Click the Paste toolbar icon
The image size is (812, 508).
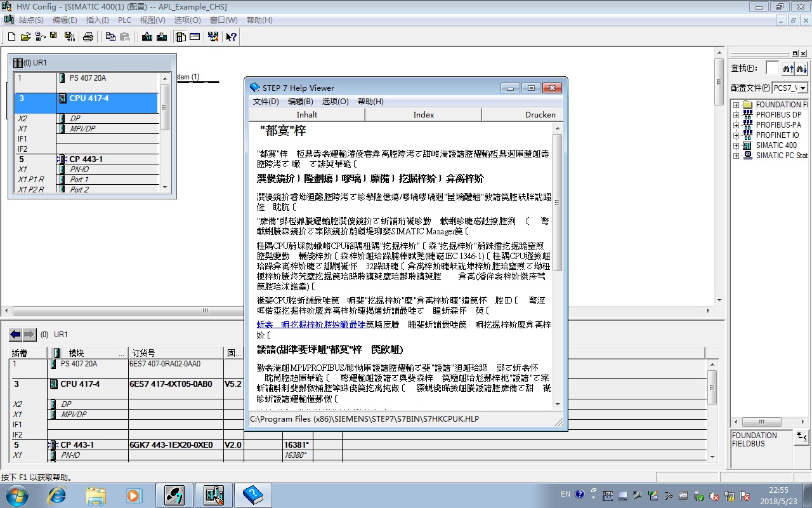pyautogui.click(x=125, y=37)
